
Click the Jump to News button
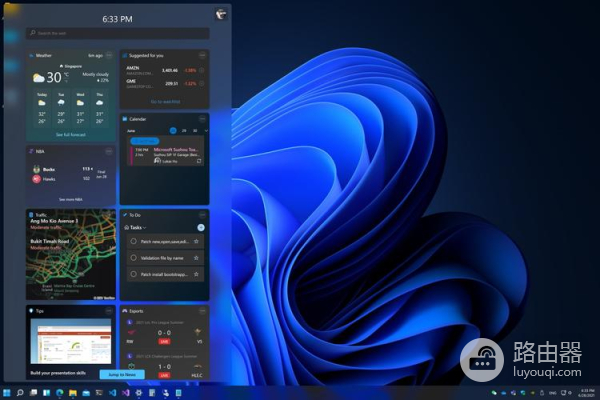(x=122, y=374)
